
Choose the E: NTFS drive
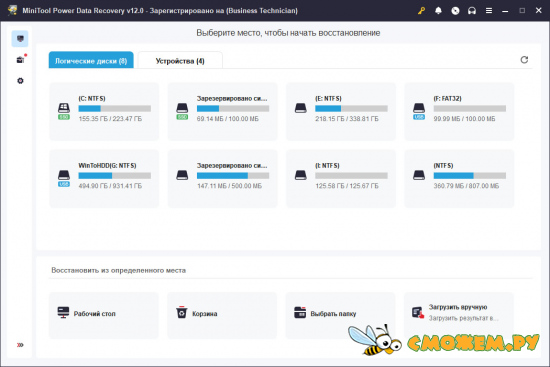pos(341,112)
